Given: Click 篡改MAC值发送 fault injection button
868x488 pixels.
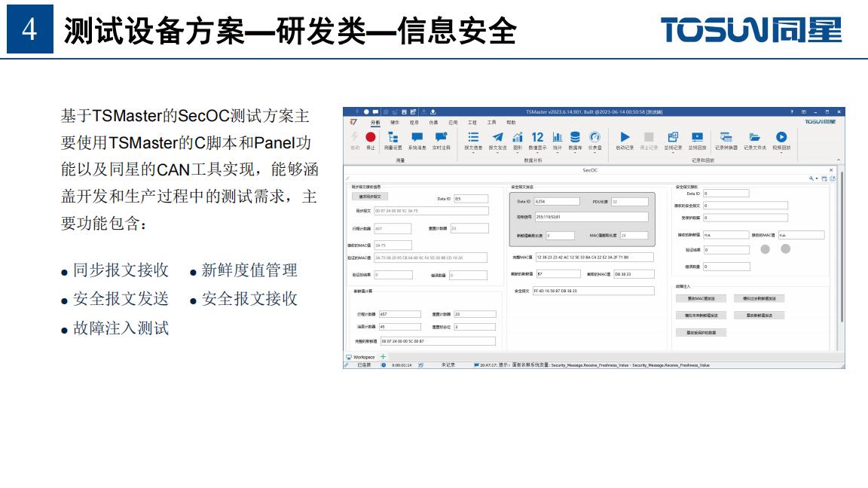Looking at the screenshot, I should pos(701,298).
